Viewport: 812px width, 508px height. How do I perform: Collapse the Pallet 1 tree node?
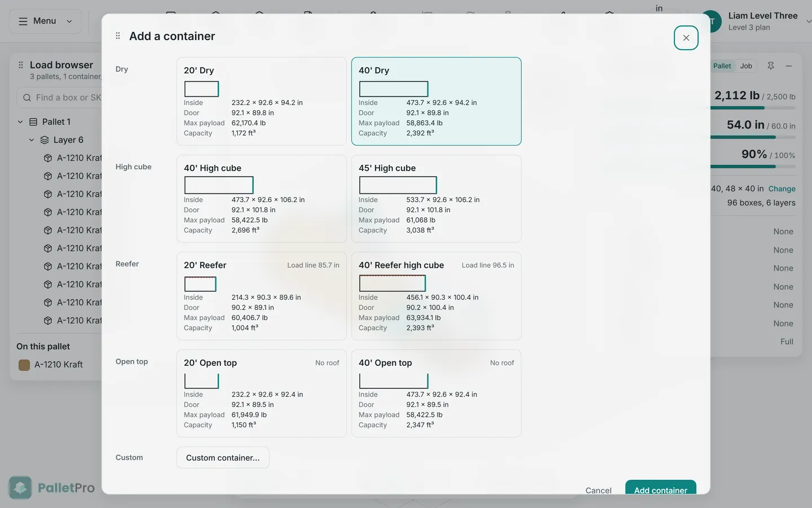pos(20,122)
